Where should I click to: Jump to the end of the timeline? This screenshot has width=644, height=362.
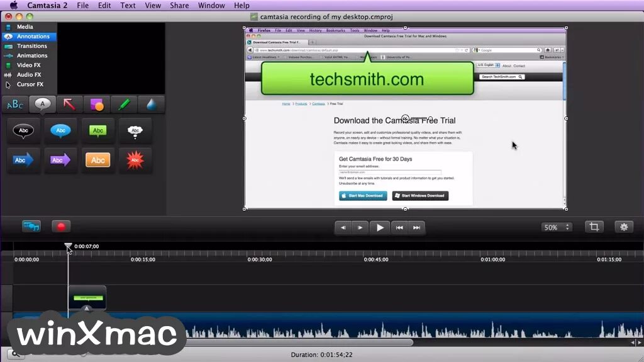[x=416, y=227]
